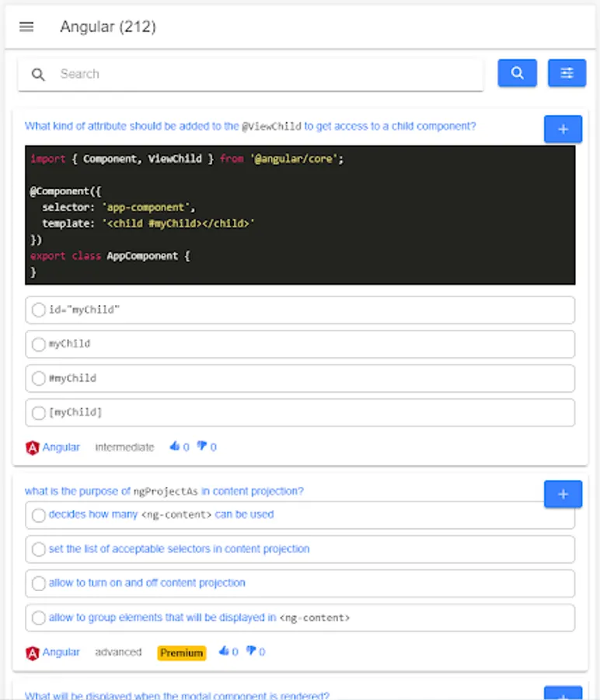Click the blue search magnifier button
Image resolution: width=600 pixels, height=700 pixels.
click(517, 74)
